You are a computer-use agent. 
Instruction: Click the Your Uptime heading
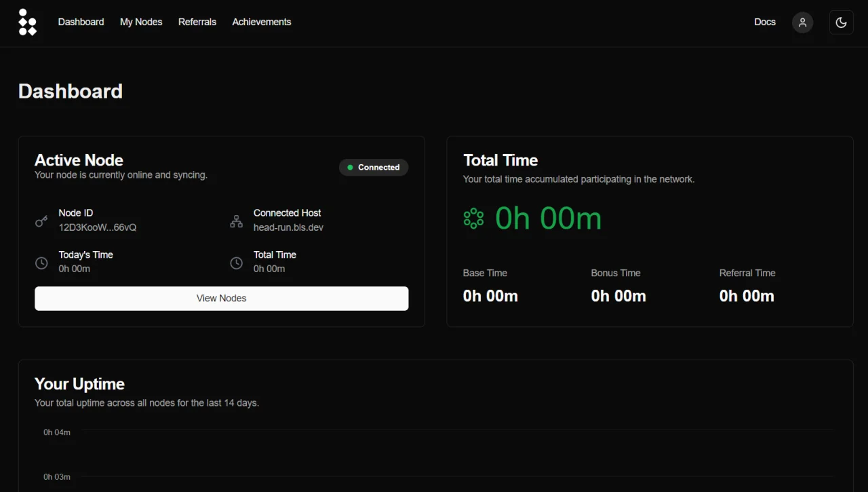pos(79,384)
